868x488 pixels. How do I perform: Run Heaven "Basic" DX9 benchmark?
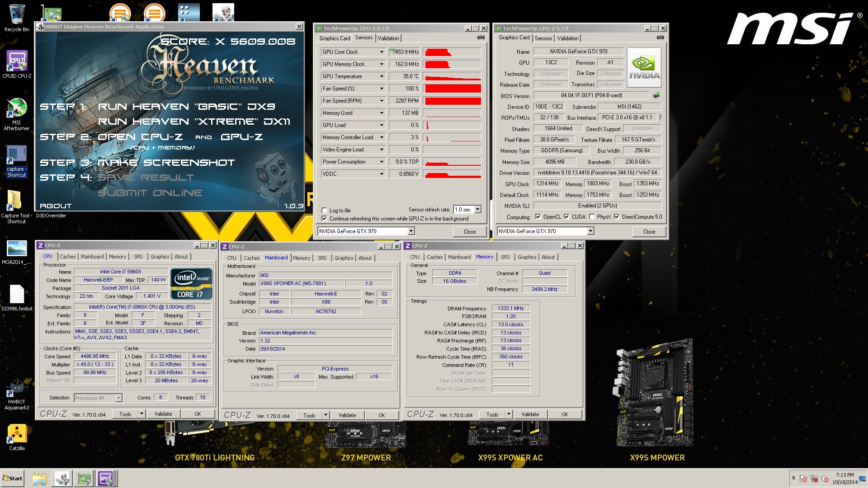tap(186, 107)
